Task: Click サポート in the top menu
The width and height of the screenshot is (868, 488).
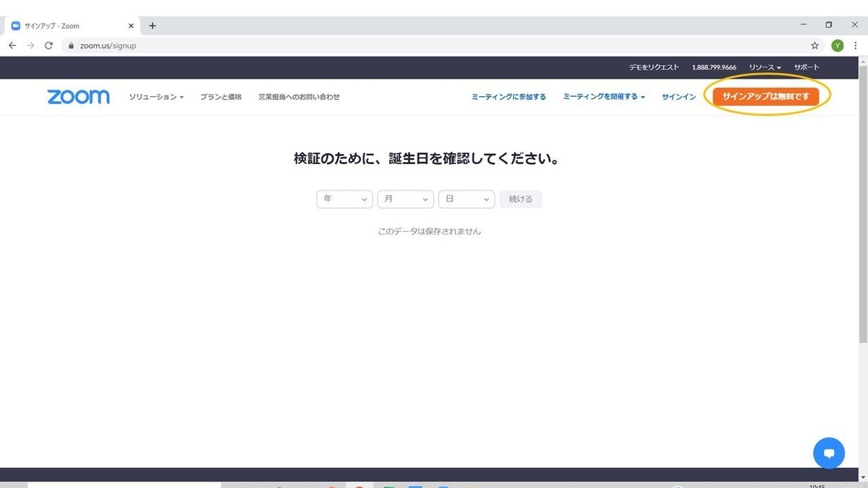Action: pyautogui.click(x=807, y=67)
